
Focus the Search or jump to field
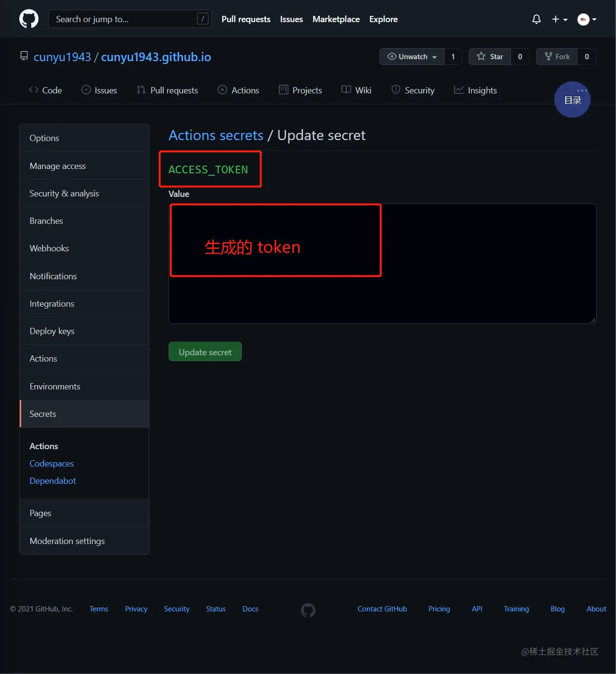point(130,19)
